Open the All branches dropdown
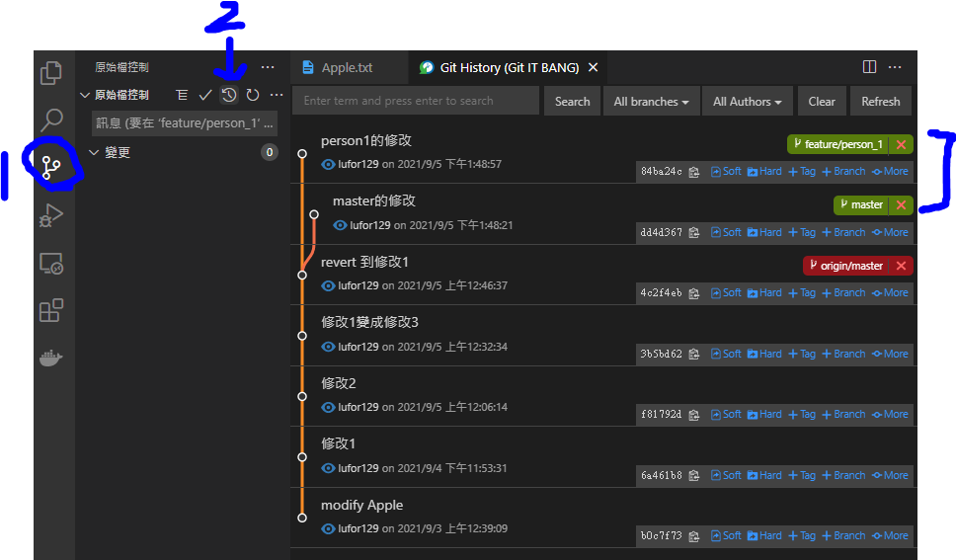The height and width of the screenshot is (560, 956). coord(651,102)
